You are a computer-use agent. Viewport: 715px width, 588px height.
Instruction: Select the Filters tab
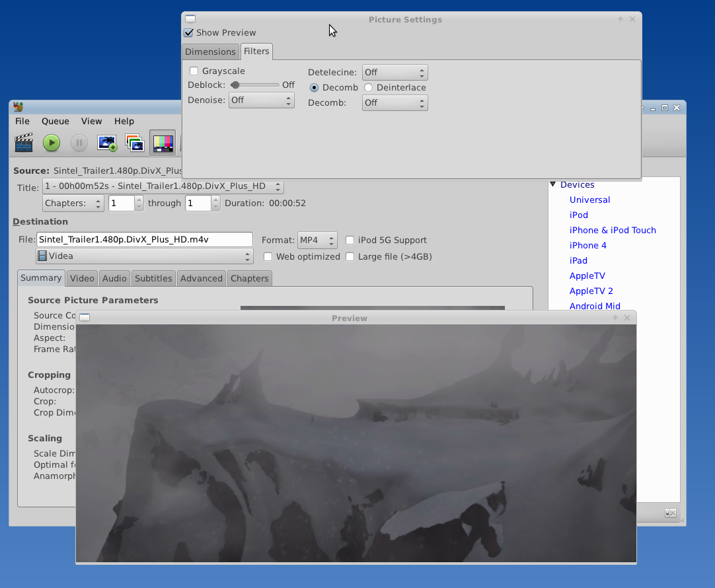pyautogui.click(x=256, y=51)
